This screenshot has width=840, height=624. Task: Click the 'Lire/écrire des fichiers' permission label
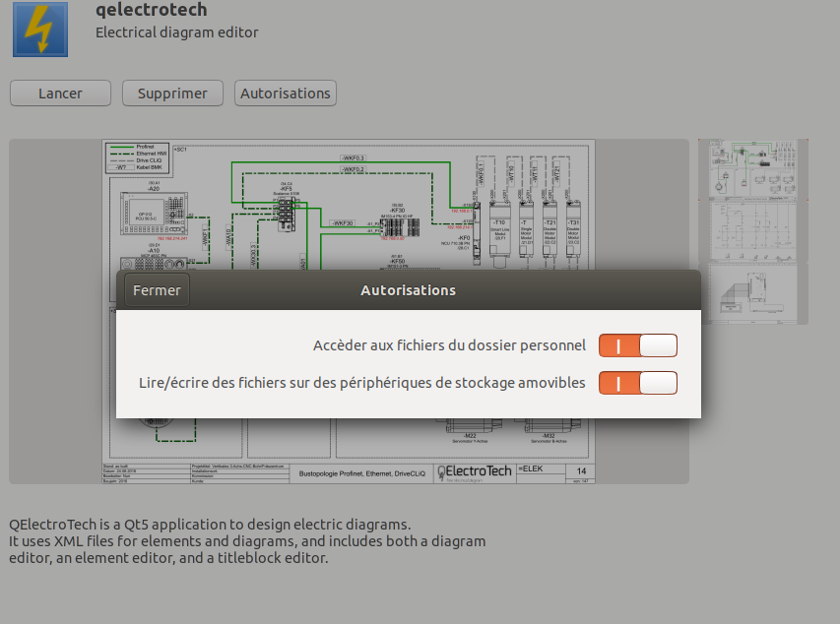pyautogui.click(x=362, y=383)
